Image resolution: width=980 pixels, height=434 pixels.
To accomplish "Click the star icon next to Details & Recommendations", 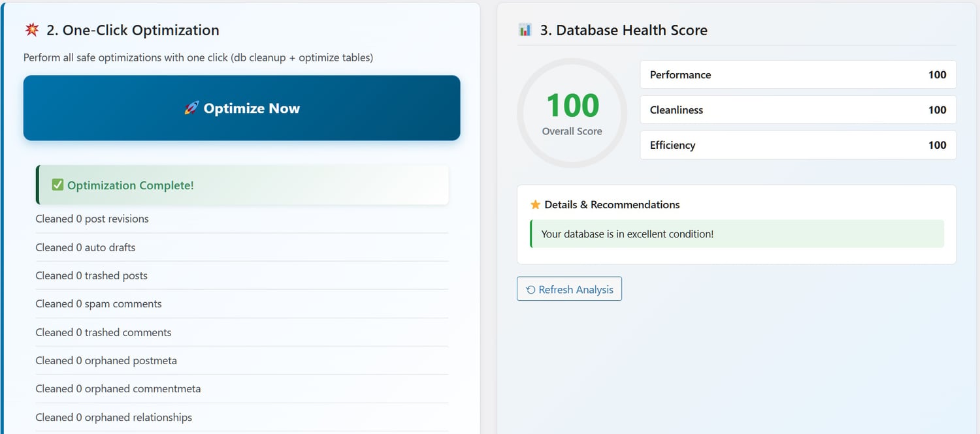I will 535,205.
